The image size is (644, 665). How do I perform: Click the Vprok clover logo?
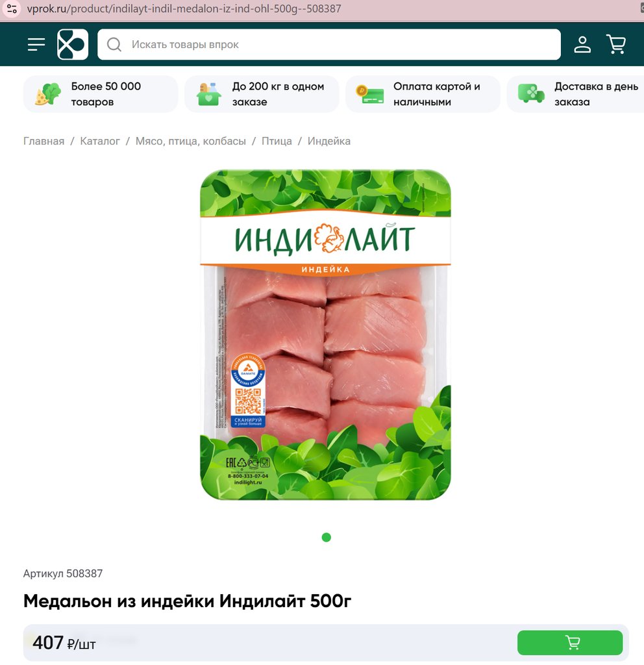(73, 44)
